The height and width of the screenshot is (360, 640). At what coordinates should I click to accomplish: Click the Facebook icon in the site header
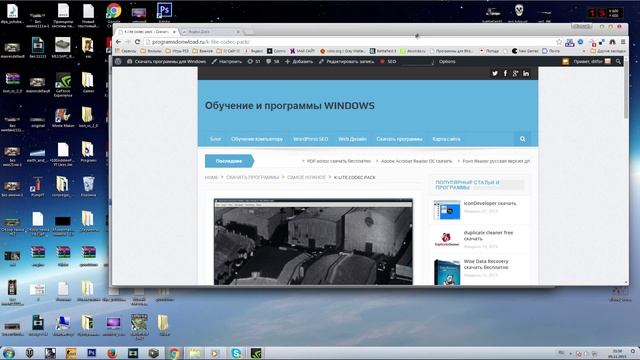505,73
